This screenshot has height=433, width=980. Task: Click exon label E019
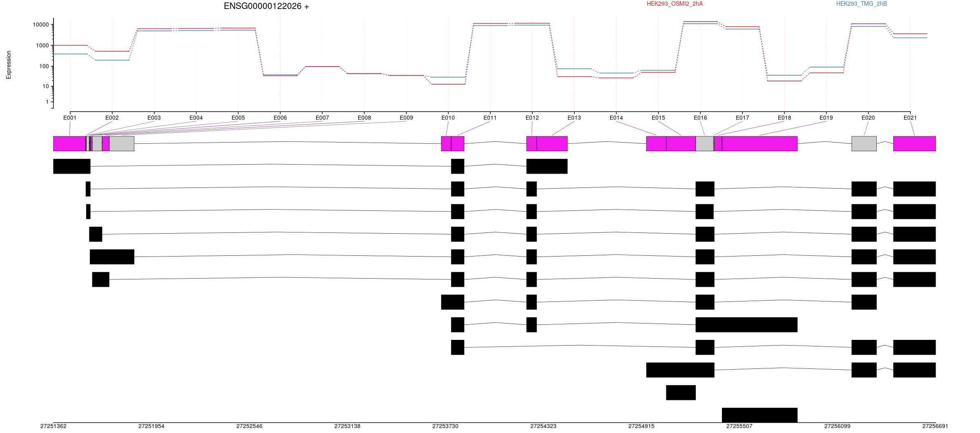click(x=826, y=118)
